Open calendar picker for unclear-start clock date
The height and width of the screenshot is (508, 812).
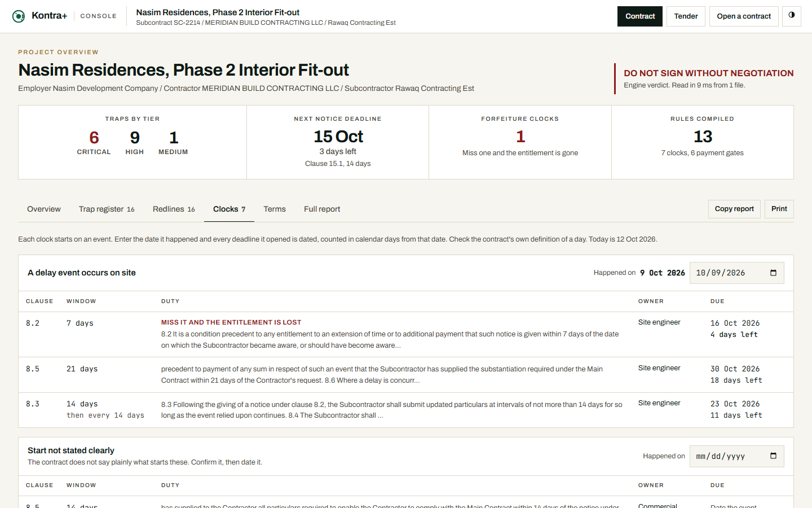[773, 456]
